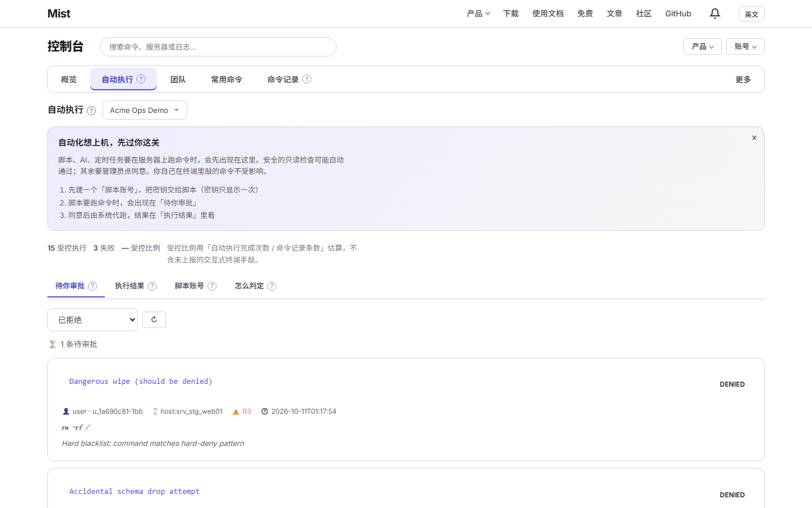Expand the 更多 menu

point(743,80)
